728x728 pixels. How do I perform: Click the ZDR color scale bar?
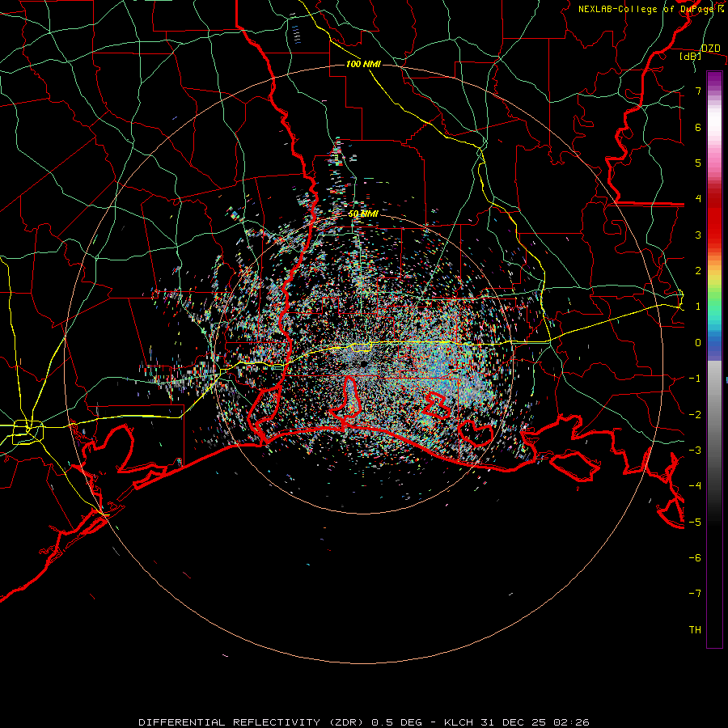(x=714, y=359)
